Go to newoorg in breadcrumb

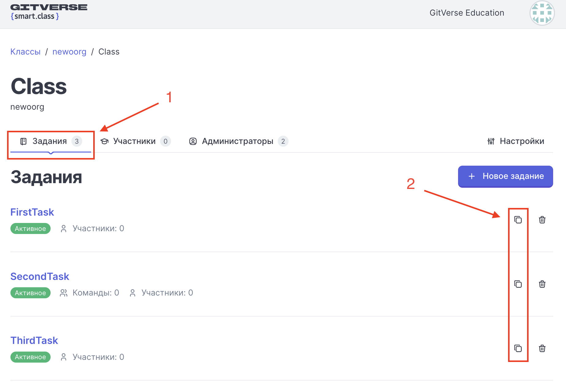(x=69, y=52)
